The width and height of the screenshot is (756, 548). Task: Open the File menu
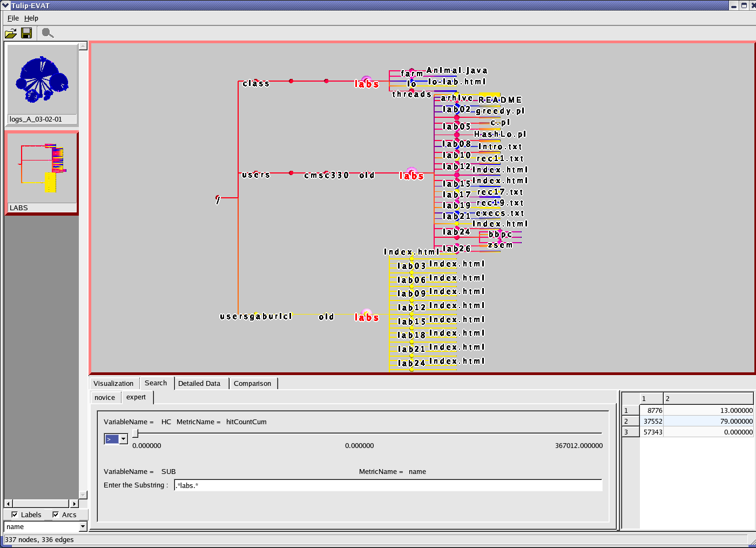13,18
